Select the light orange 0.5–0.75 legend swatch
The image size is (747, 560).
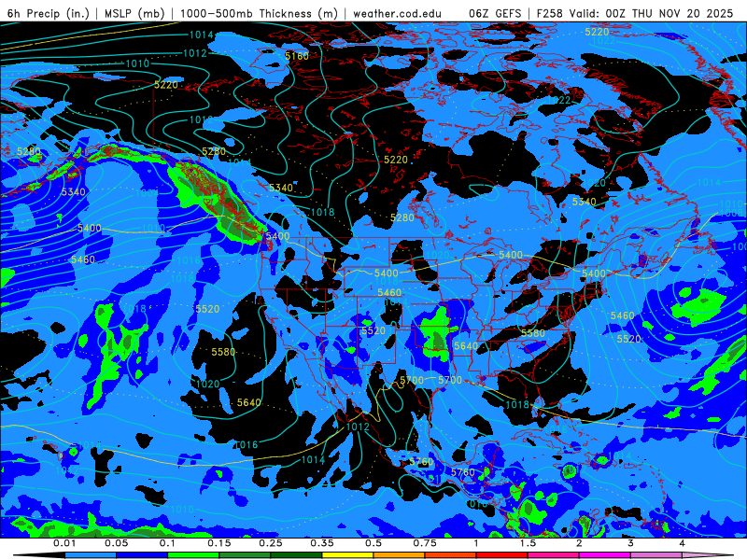tap(400, 555)
